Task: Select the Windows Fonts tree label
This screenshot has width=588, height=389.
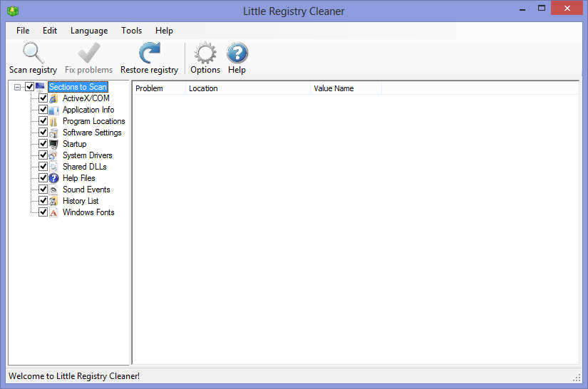Action: (x=88, y=212)
